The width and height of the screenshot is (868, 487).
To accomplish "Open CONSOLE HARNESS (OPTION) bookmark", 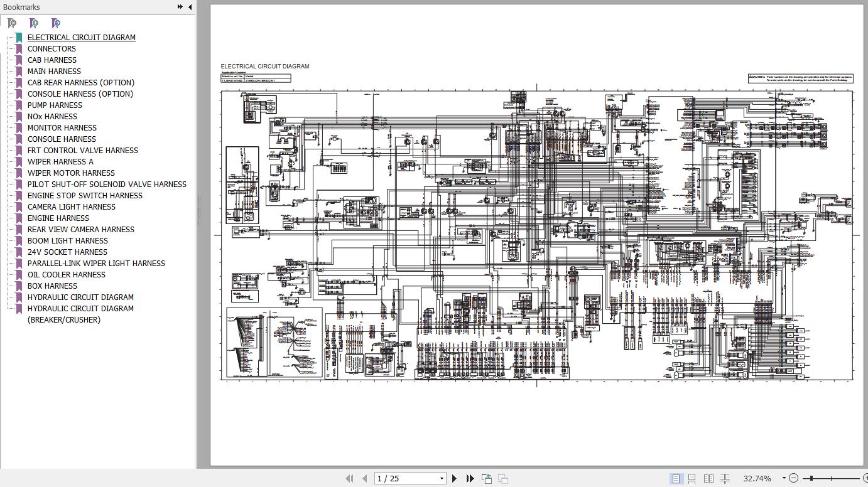I will coord(80,94).
